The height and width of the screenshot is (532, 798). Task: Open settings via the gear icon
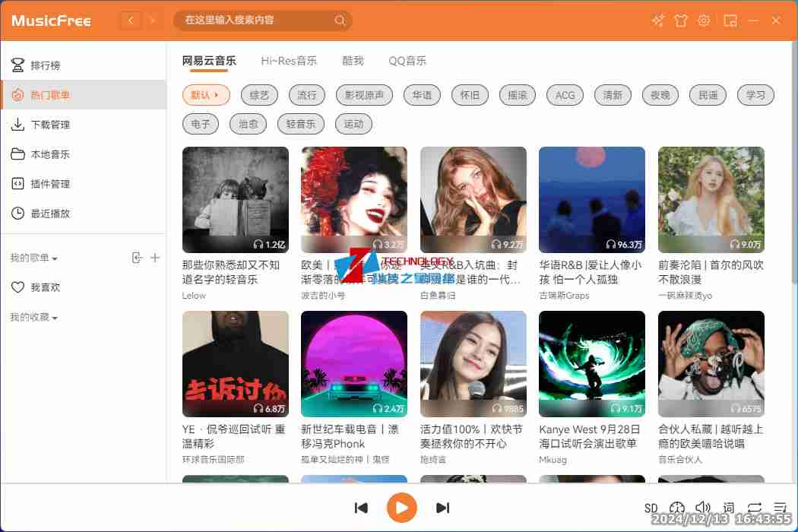704,21
